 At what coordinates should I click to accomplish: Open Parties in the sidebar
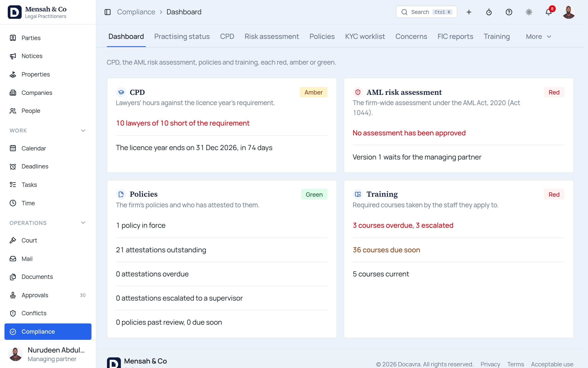[x=48, y=38]
